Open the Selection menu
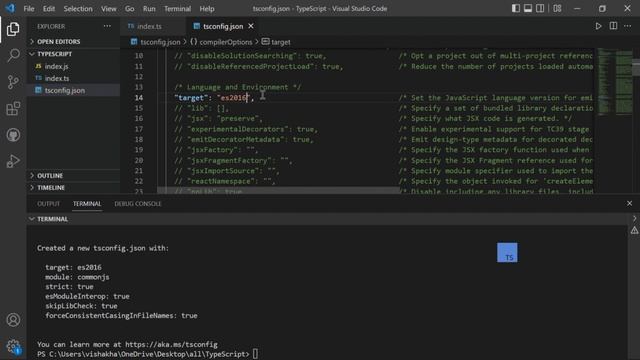The width and height of the screenshot is (640, 360). click(x=78, y=9)
